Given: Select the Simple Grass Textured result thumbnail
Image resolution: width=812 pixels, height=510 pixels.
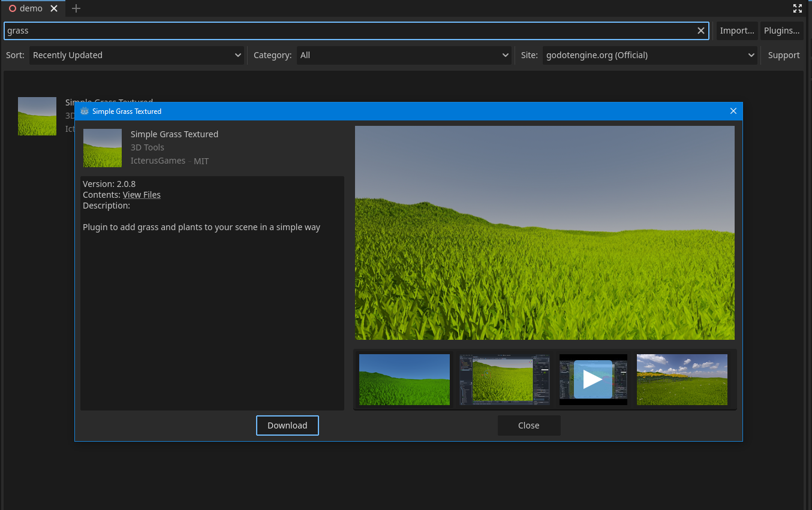Looking at the screenshot, I should point(37,116).
